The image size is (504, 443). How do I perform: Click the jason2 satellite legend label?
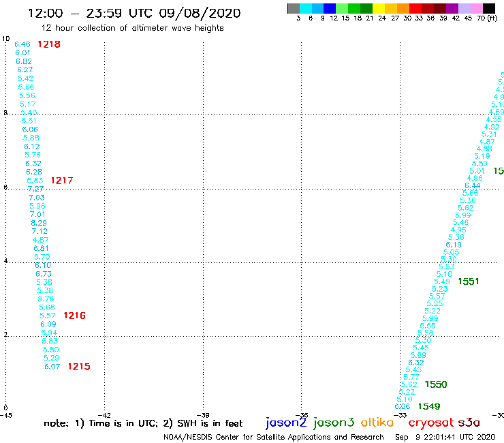[286, 423]
